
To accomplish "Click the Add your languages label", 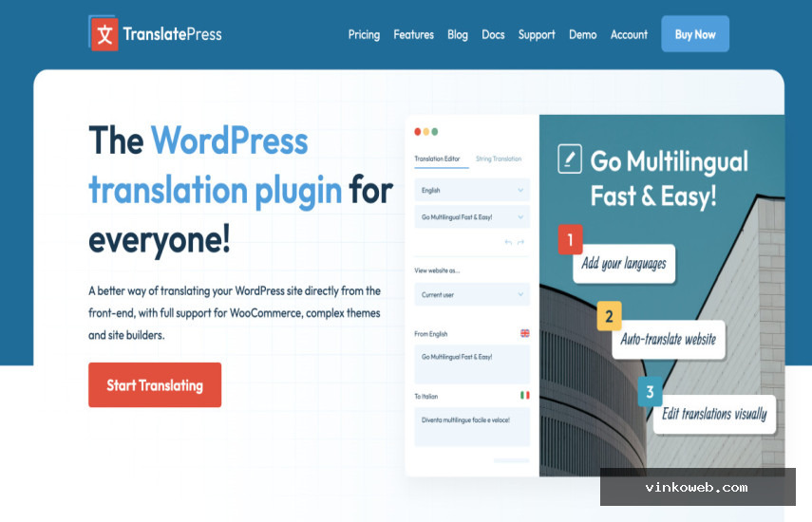I will coord(624,264).
